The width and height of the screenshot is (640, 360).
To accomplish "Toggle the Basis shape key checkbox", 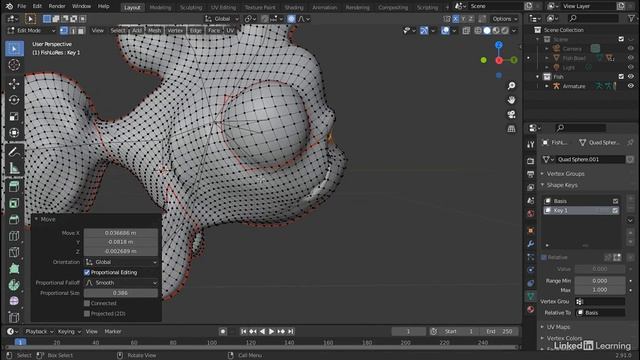I will point(615,201).
